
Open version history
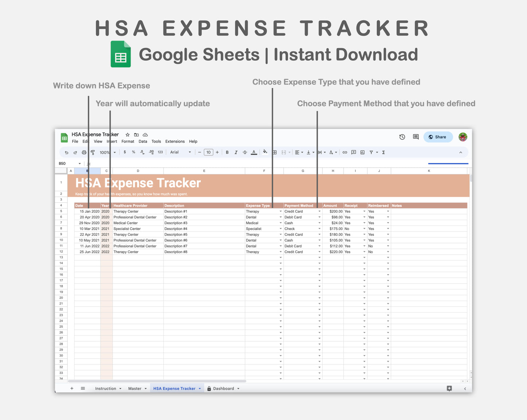pyautogui.click(x=402, y=137)
